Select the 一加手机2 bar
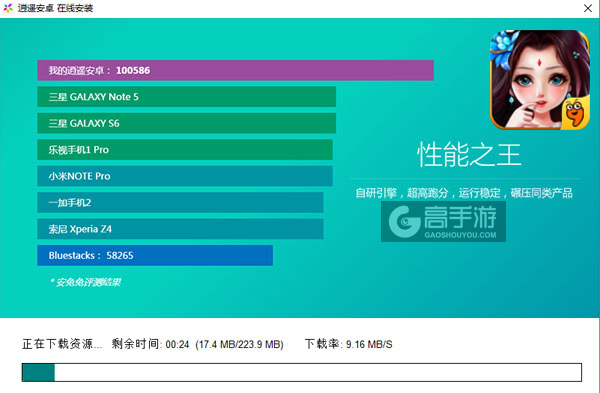 180,202
